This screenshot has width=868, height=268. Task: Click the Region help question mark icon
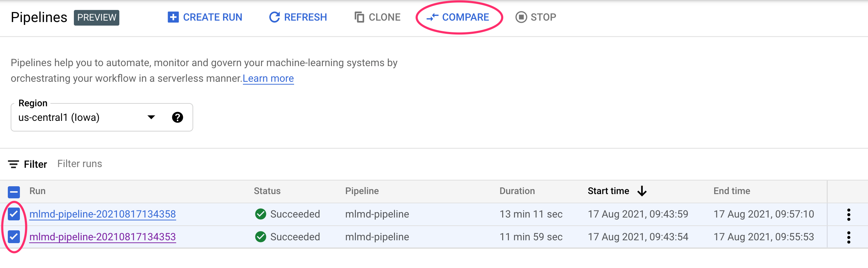pyautogui.click(x=178, y=117)
